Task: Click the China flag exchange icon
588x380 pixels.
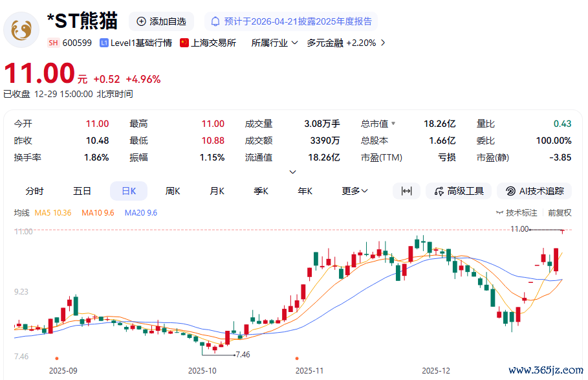Action: pos(184,43)
